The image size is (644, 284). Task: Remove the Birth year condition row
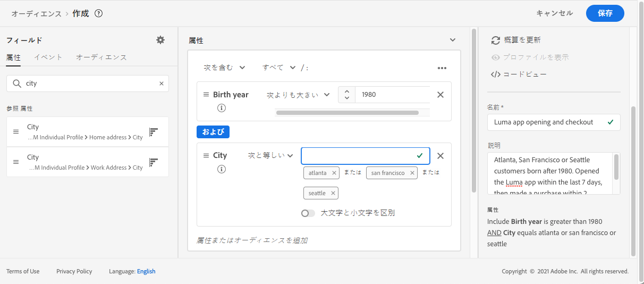click(440, 95)
